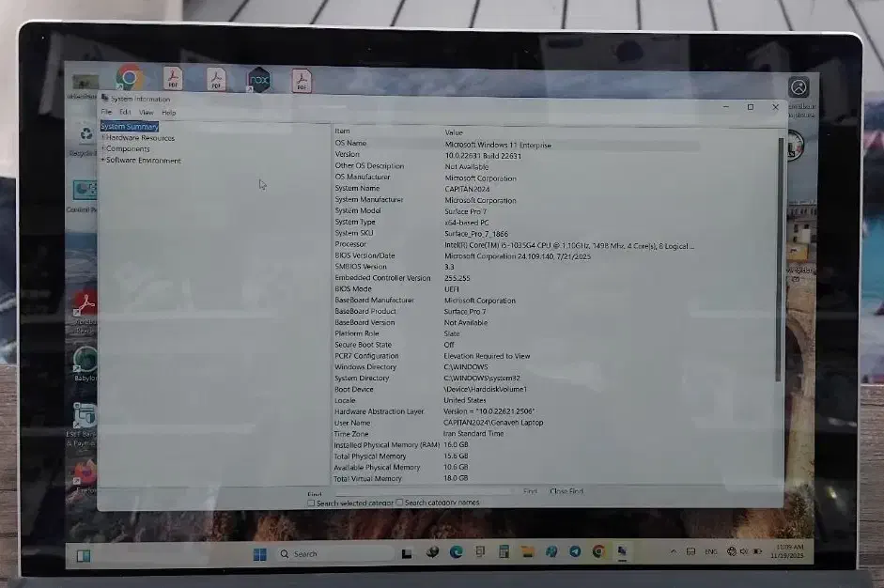The height and width of the screenshot is (588, 884).
Task: Select the System Model row
Action: click(516, 210)
